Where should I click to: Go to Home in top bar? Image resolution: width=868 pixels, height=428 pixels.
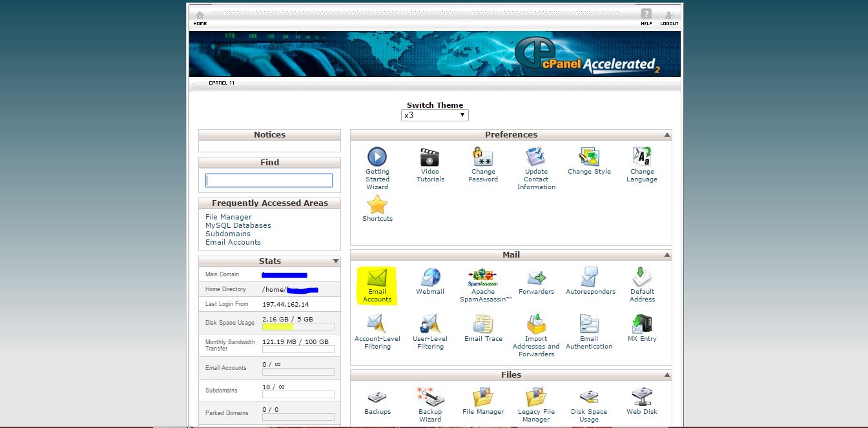click(200, 18)
